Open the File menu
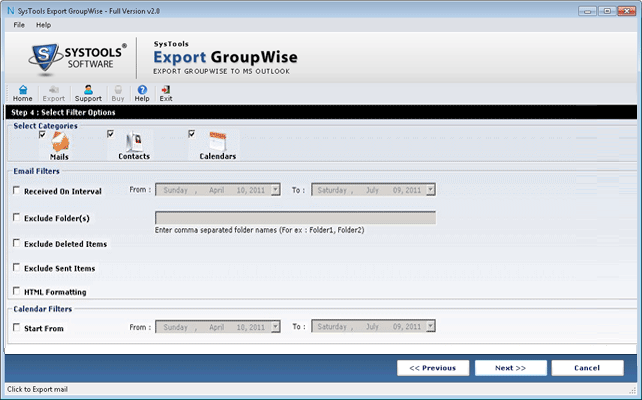The width and height of the screenshot is (642, 400). (x=20, y=24)
